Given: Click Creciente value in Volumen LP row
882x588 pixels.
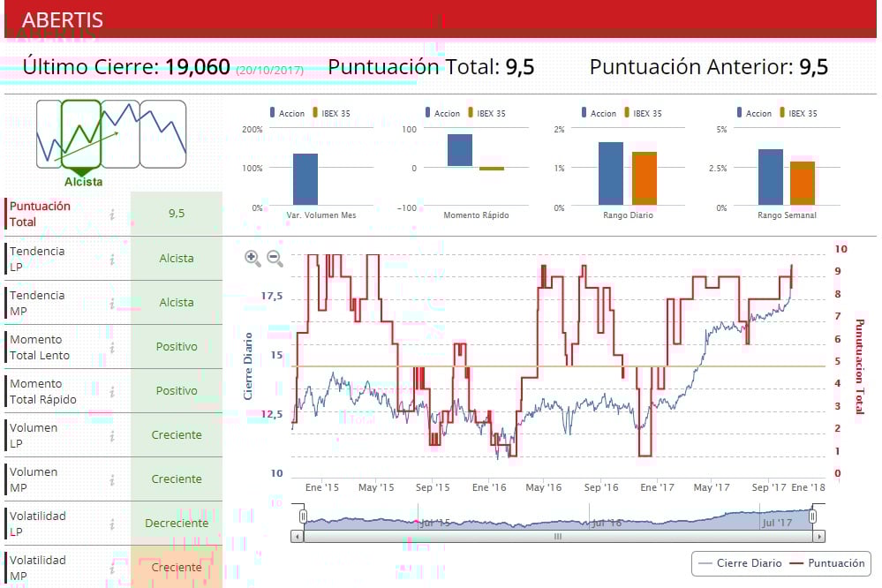Looking at the screenshot, I should 177,435.
